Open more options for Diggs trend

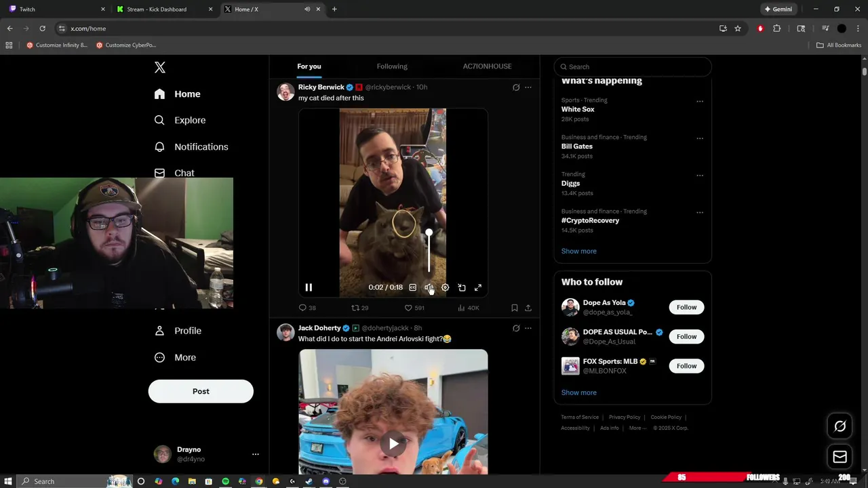click(700, 176)
